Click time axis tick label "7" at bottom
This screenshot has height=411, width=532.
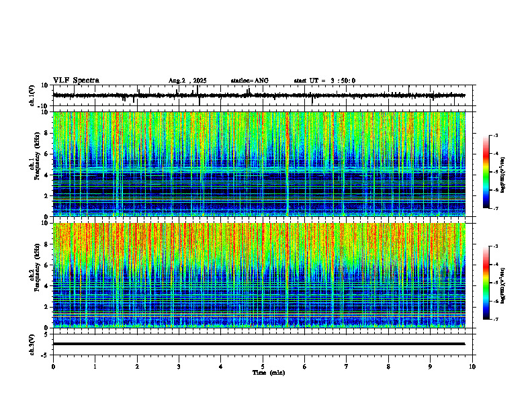tap(347, 367)
